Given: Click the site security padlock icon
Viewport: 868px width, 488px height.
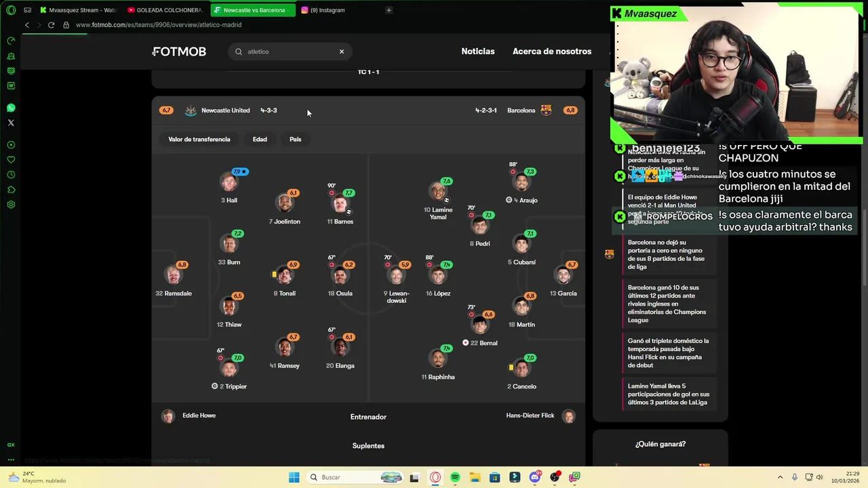Looking at the screenshot, I should 66,25.
